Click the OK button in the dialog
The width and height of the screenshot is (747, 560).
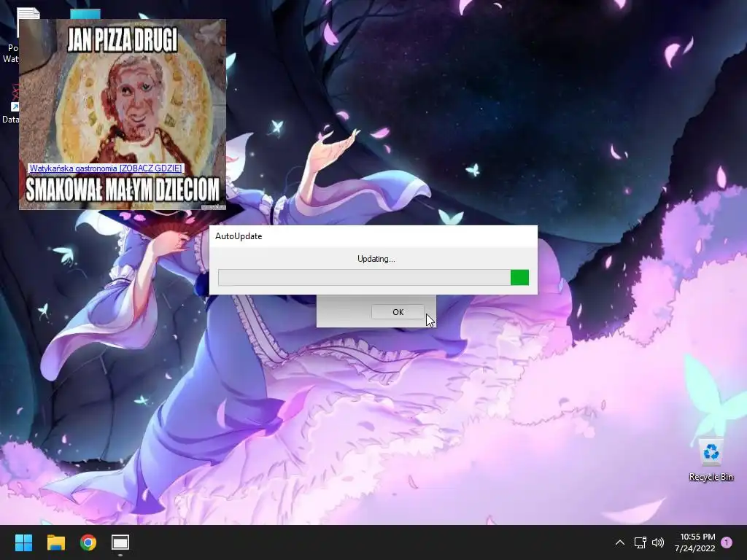pyautogui.click(x=398, y=312)
